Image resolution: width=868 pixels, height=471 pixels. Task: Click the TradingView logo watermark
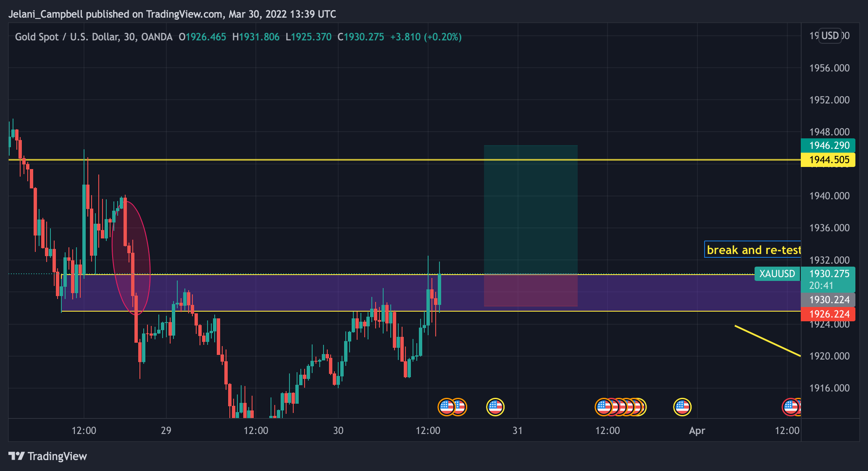click(46, 456)
